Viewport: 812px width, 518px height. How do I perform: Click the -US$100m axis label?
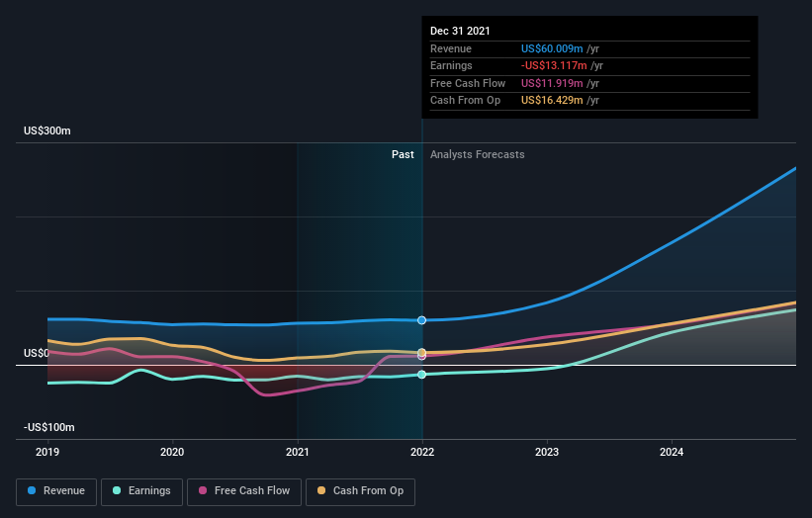click(x=49, y=427)
